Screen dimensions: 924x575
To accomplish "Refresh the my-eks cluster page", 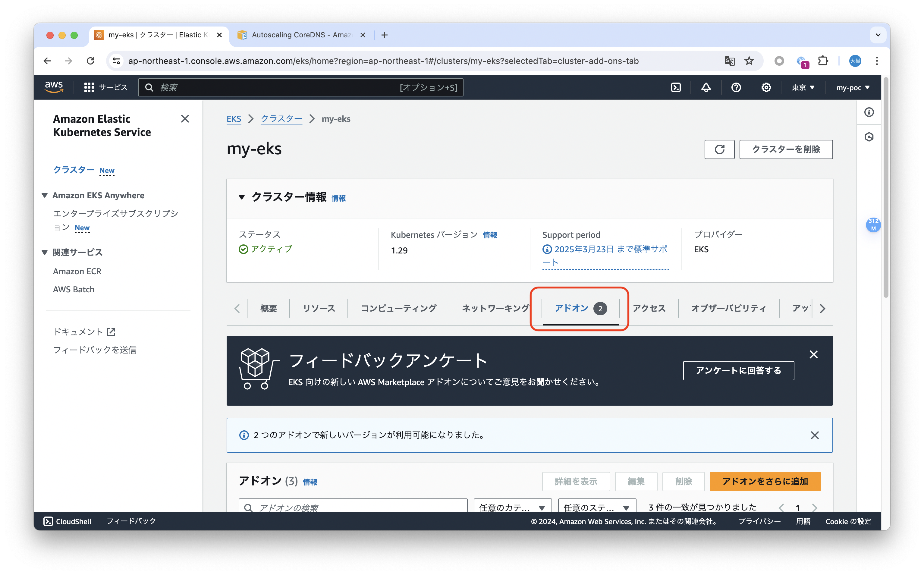I will click(x=719, y=149).
